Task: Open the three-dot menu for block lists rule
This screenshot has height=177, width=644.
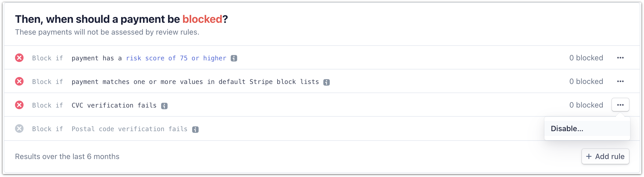Action: [x=620, y=82]
